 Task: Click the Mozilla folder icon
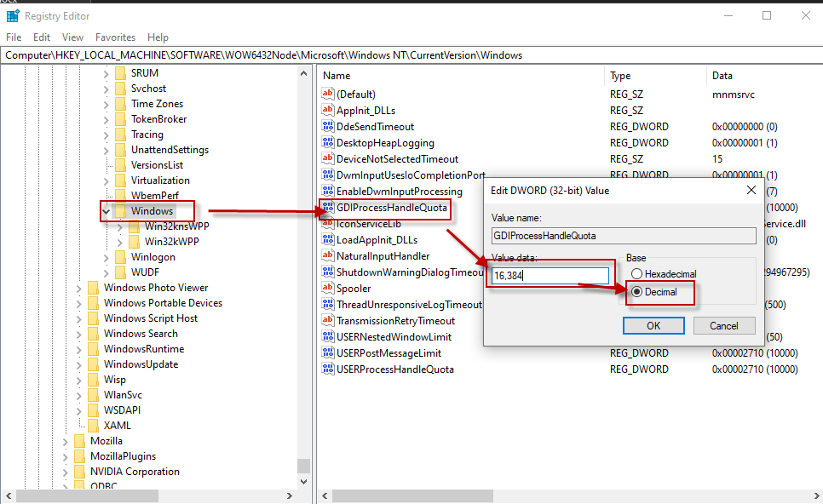pos(80,440)
